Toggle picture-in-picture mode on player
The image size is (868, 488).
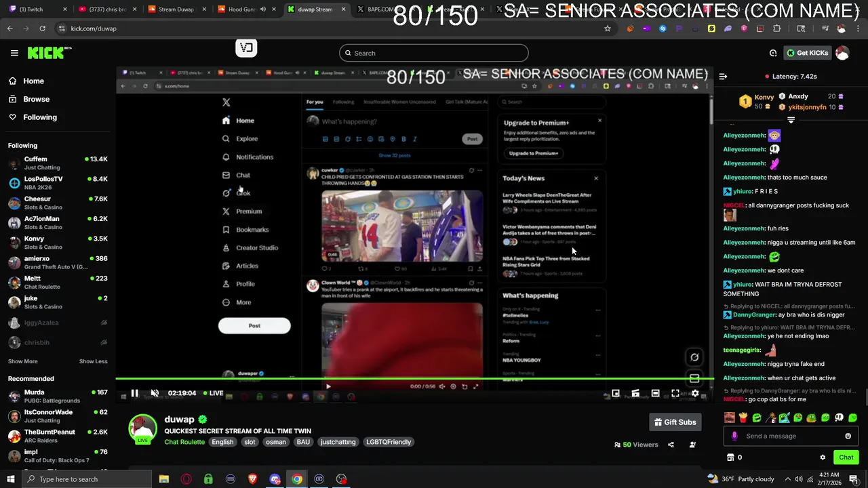(616, 393)
